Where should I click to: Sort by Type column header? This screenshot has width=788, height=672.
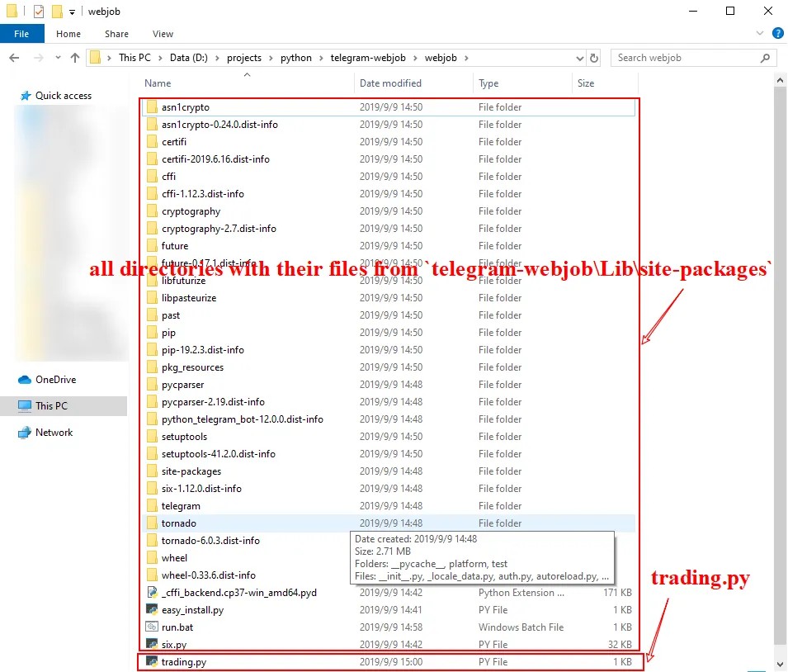click(488, 83)
